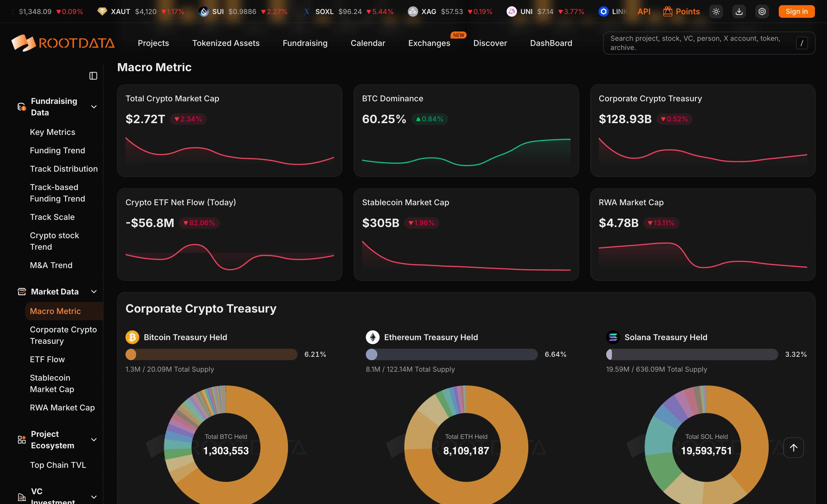Click the Total SOL Held donut chart
Image resolution: width=827 pixels, height=504 pixels.
point(706,445)
